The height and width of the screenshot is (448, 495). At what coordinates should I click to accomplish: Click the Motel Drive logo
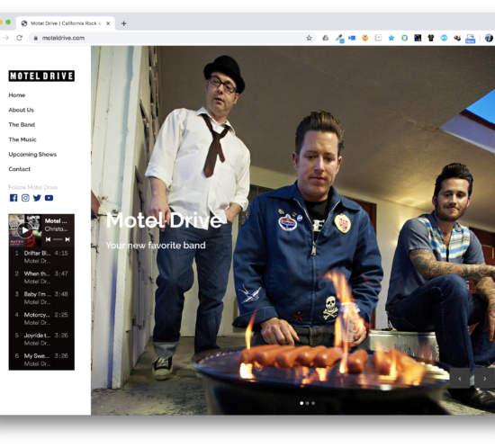coord(41,76)
